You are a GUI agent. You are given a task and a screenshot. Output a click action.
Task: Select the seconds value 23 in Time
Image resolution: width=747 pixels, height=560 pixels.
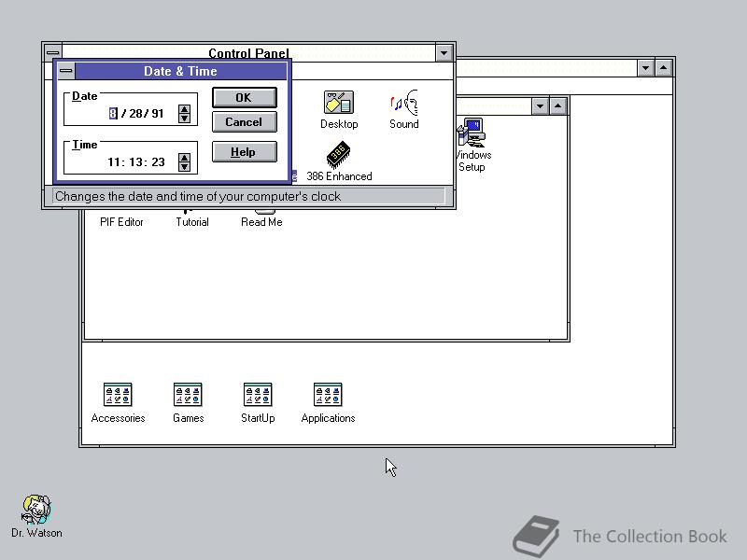pos(158,161)
